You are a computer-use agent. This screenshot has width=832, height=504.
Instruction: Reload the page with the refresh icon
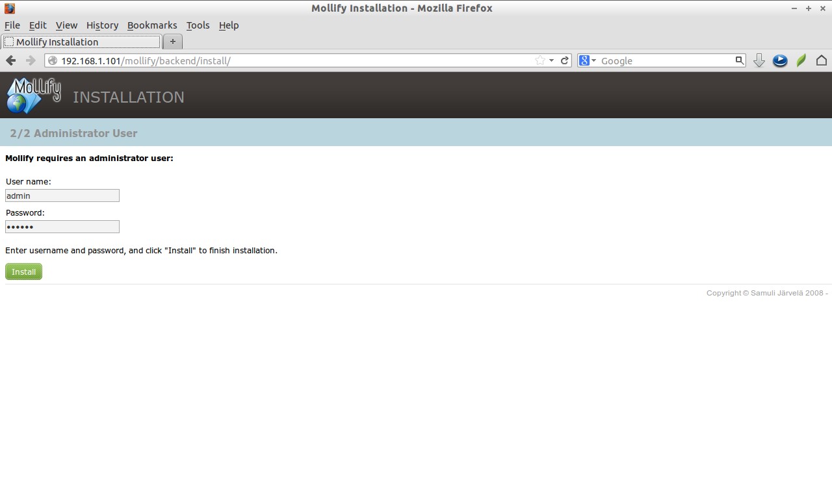(x=565, y=60)
